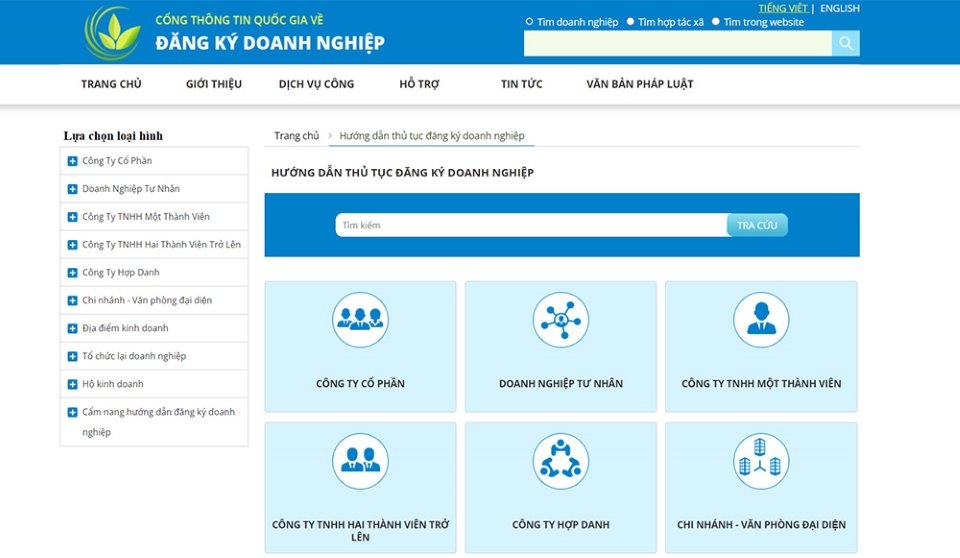This screenshot has height=558, width=960.
Task: Select the Tìm trong website radio button
Action: click(x=715, y=21)
